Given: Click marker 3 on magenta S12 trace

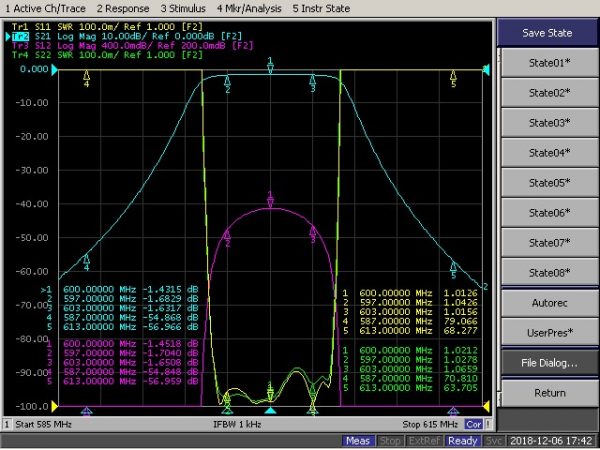Looking at the screenshot, I should coord(313,233).
